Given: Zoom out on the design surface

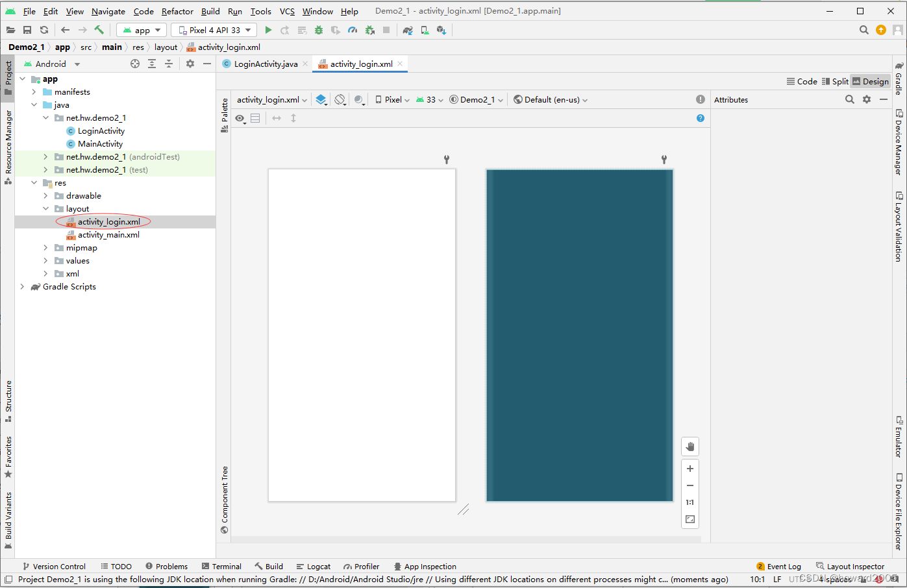Looking at the screenshot, I should tap(690, 485).
